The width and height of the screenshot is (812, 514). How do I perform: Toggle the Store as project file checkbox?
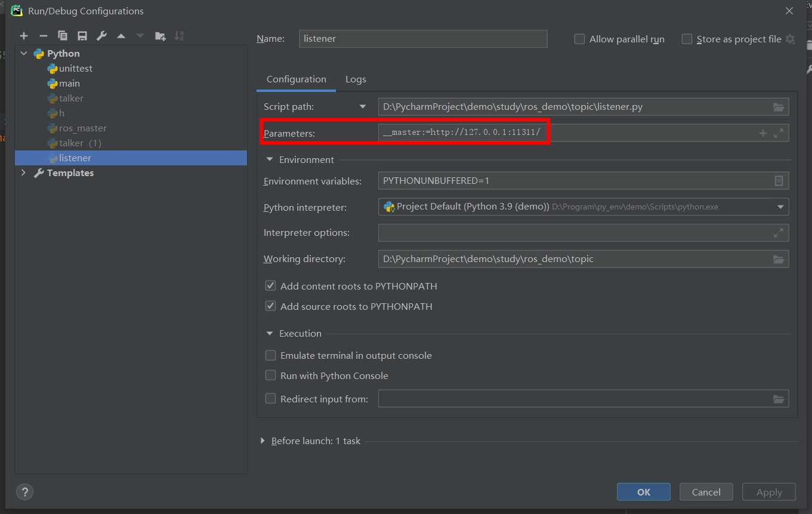click(x=687, y=39)
